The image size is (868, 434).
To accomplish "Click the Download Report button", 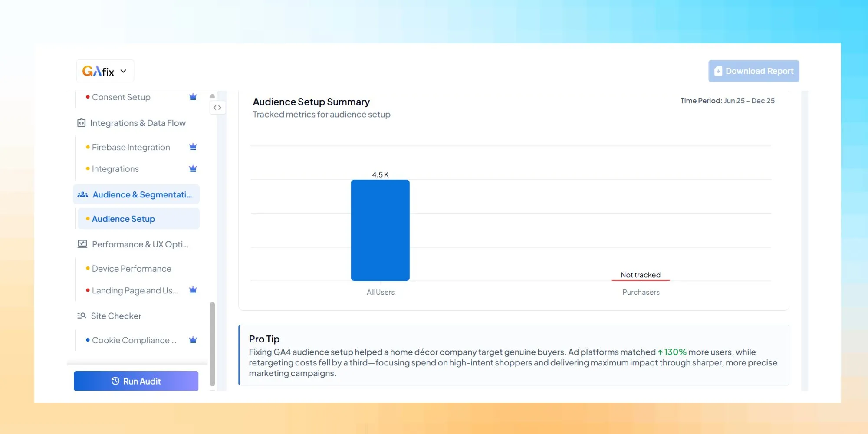I will pos(754,71).
